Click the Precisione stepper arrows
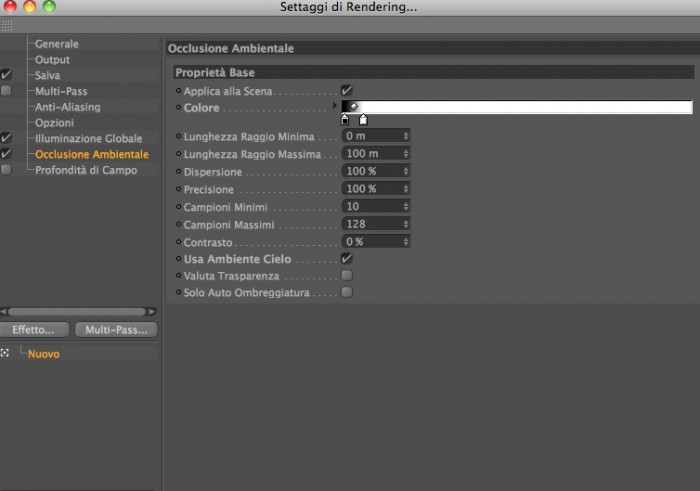 [406, 189]
